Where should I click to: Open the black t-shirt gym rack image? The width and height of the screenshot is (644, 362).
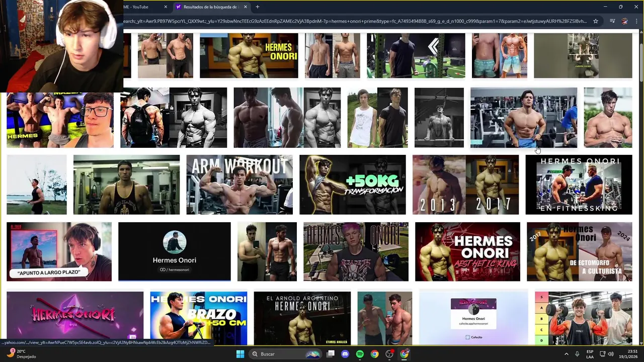[x=416, y=56]
